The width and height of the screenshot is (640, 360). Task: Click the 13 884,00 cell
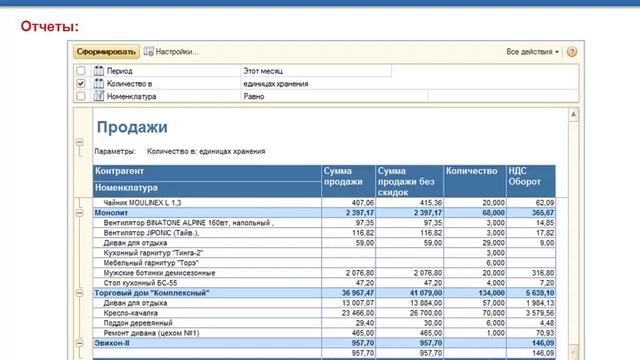pos(409,303)
